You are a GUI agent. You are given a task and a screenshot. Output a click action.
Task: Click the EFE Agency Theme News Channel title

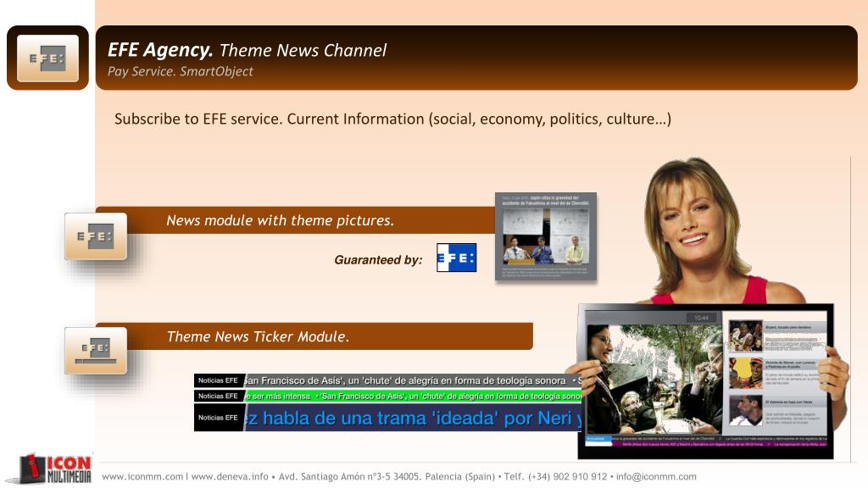(x=247, y=50)
